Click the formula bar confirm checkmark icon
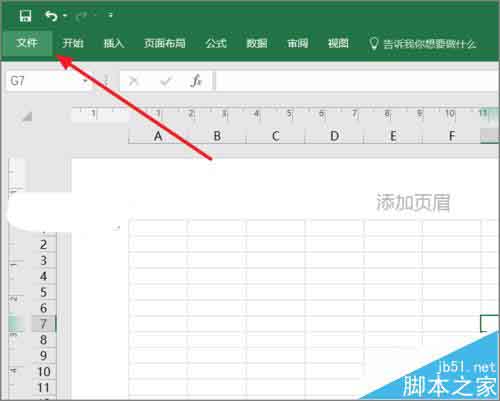Viewport: 500px width, 401px height. click(x=166, y=81)
